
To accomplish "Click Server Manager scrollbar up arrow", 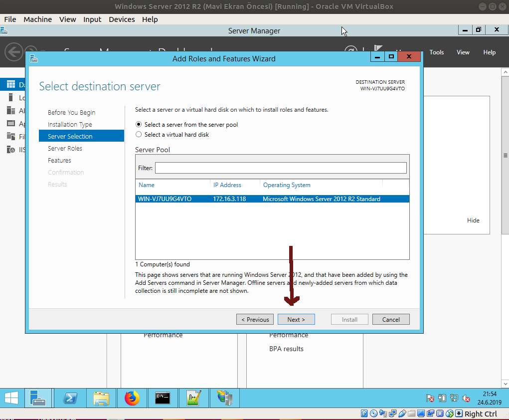I will [x=505, y=72].
